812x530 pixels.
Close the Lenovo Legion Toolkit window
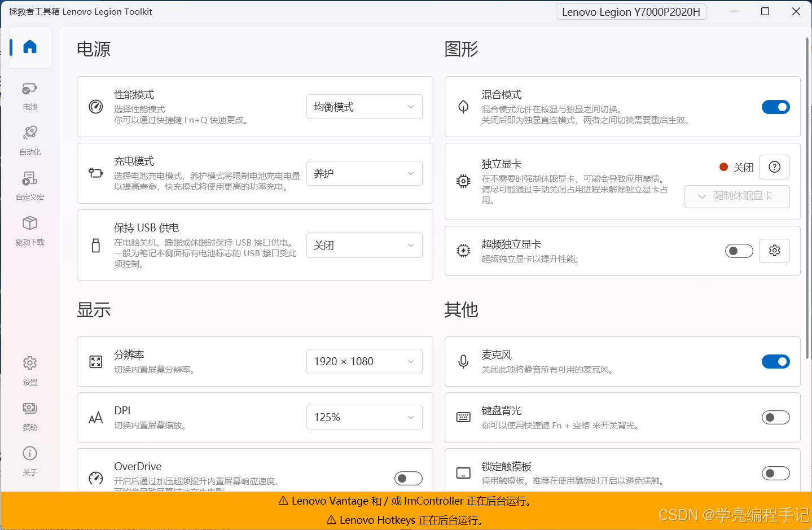pos(796,12)
